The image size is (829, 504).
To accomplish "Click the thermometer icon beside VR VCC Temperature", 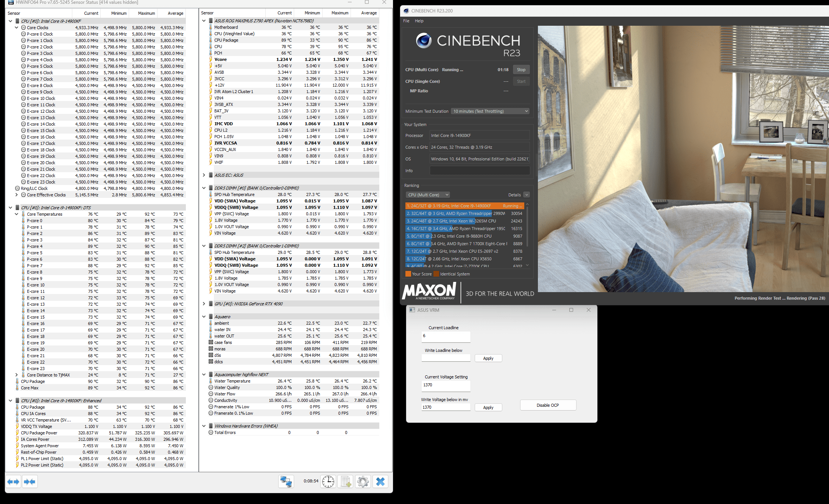I will pos(17,420).
